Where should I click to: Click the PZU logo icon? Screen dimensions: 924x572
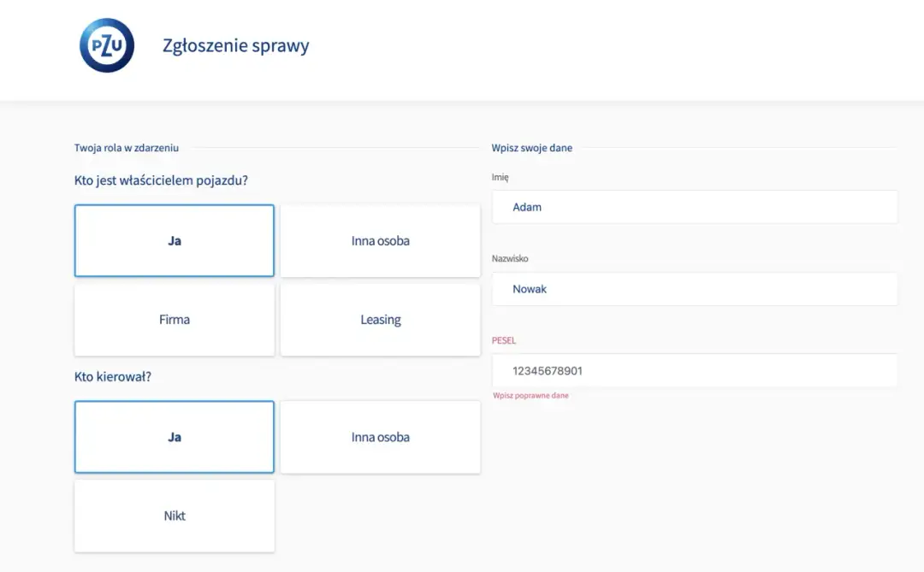point(106,44)
